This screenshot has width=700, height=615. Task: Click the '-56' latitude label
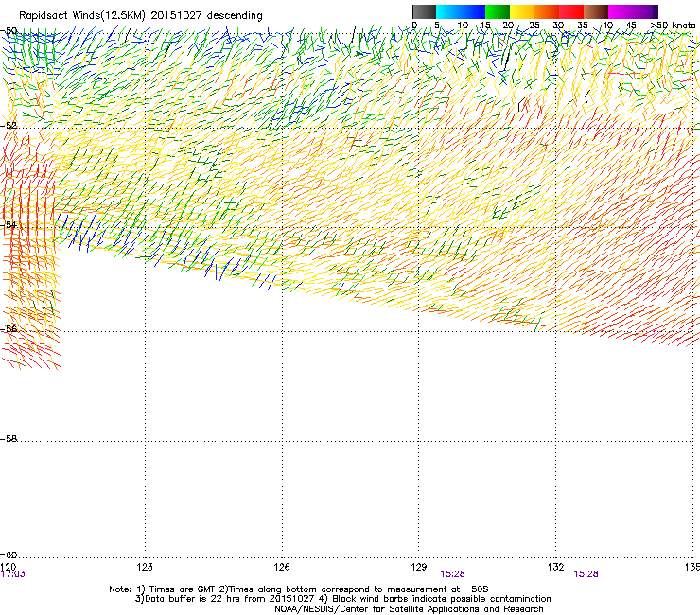9,328
